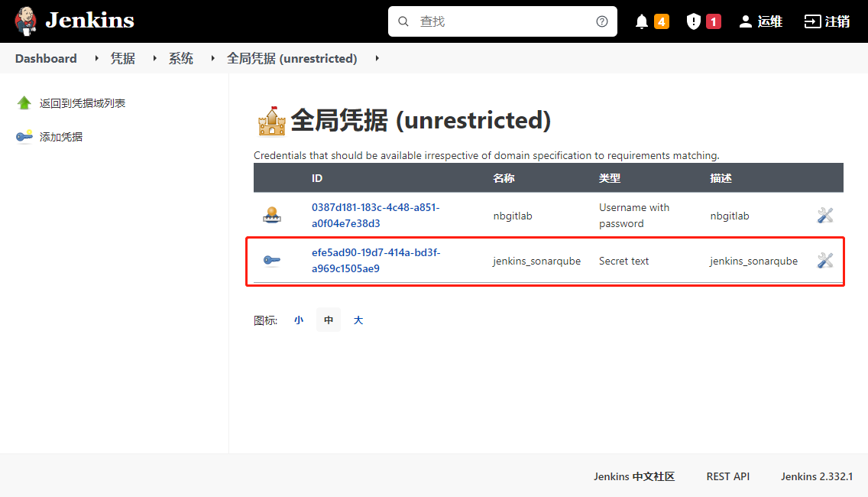Open the security shield warning icon
Screen dimensions: 868x497
(x=693, y=21)
